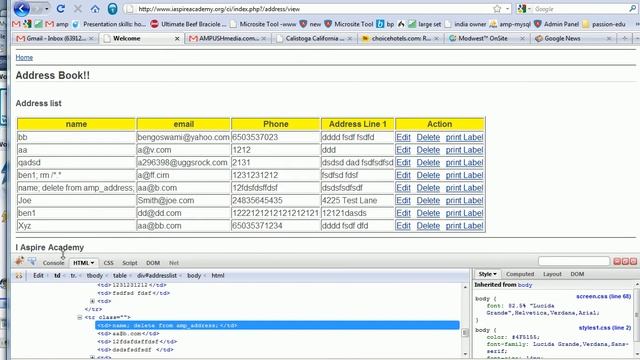Click the Firebug Edit button

(38, 276)
